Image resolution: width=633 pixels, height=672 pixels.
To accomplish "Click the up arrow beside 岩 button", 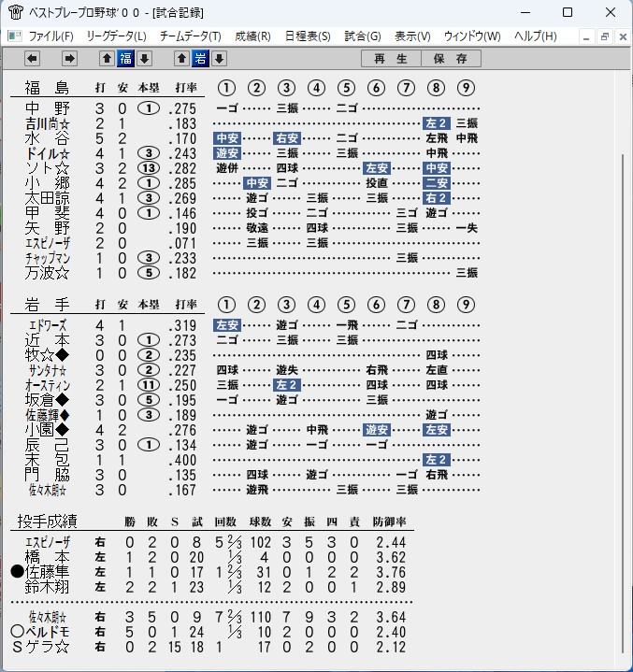I will pos(181,58).
